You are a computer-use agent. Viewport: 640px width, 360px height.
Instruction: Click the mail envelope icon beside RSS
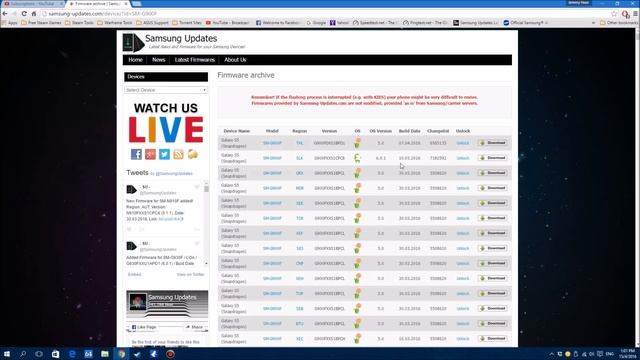(x=193, y=154)
